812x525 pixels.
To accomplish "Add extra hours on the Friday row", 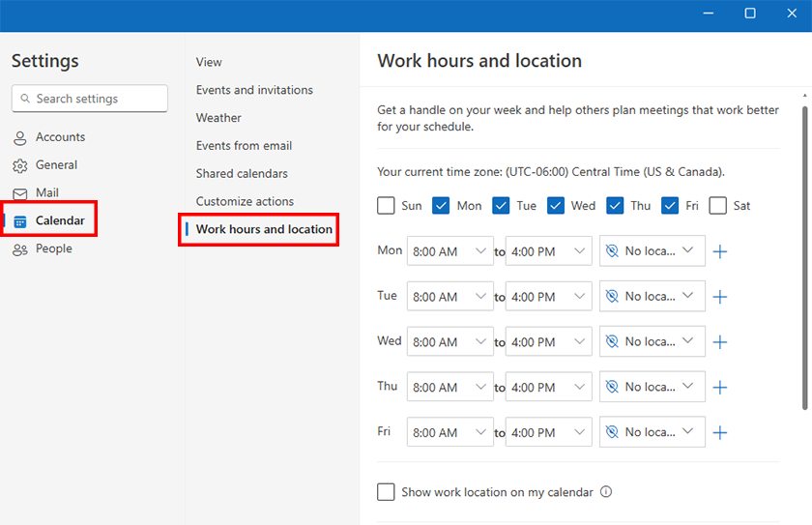I will (x=719, y=433).
